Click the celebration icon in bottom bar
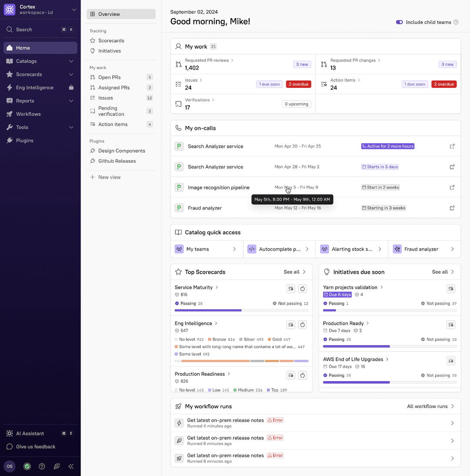 [57, 466]
